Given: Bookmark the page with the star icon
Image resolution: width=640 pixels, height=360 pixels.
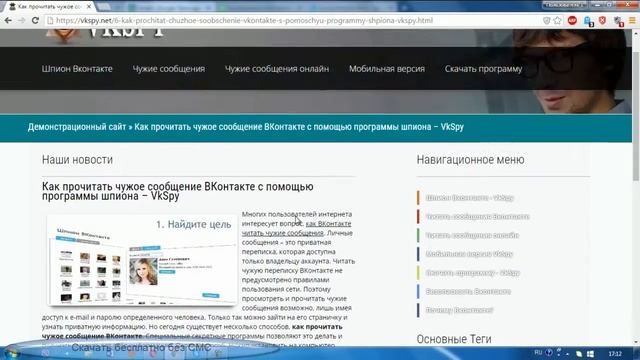Looking at the screenshot, I should [558, 20].
